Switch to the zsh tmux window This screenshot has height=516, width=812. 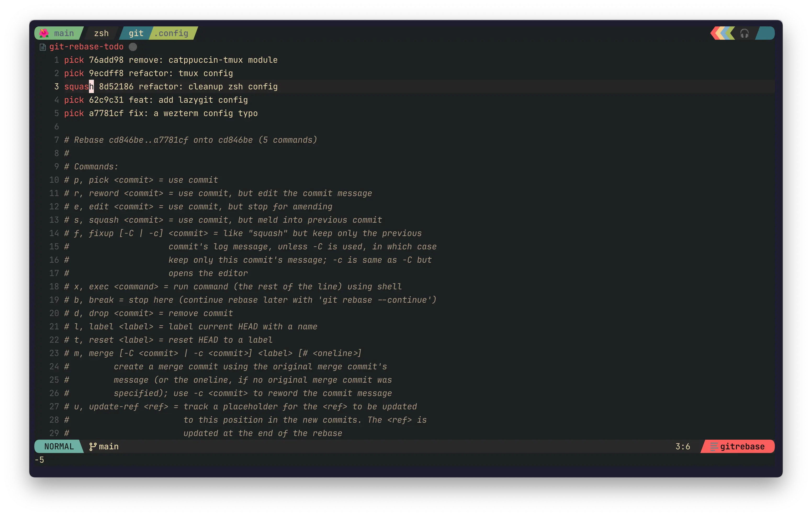coord(101,33)
